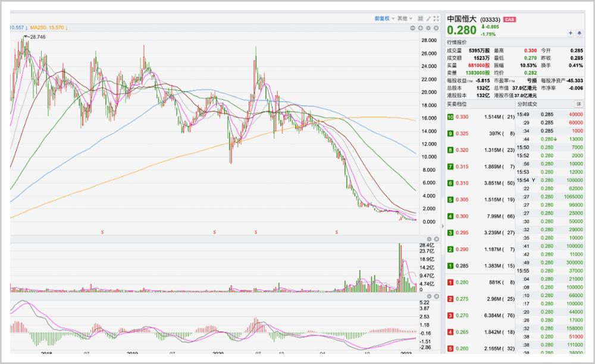Open the 前复权 adjustment dropdown
Screen dimensions: 595x364
384,18
